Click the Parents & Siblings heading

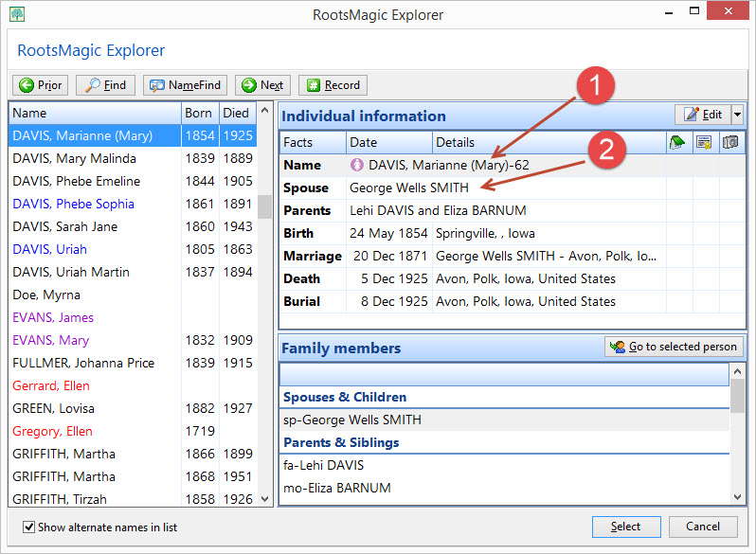click(341, 442)
